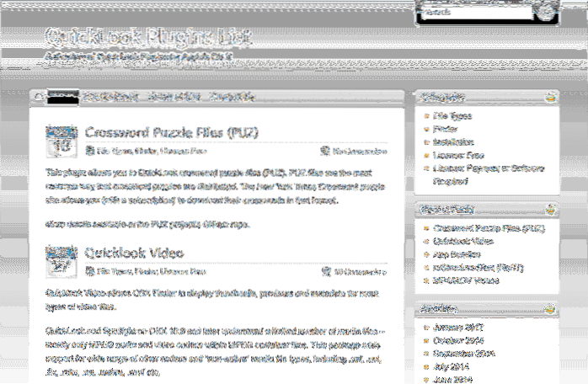This screenshot has width=588, height=384.
Task: Open September 2014 archive
Action: pos(464,354)
